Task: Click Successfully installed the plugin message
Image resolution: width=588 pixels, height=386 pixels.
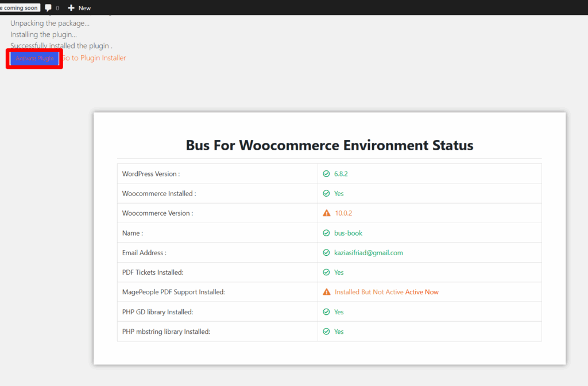Action: [x=61, y=46]
